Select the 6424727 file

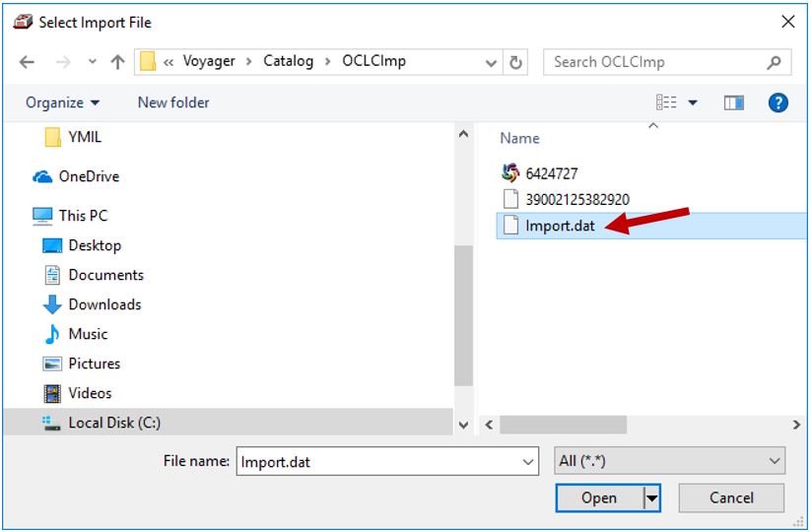click(551, 173)
